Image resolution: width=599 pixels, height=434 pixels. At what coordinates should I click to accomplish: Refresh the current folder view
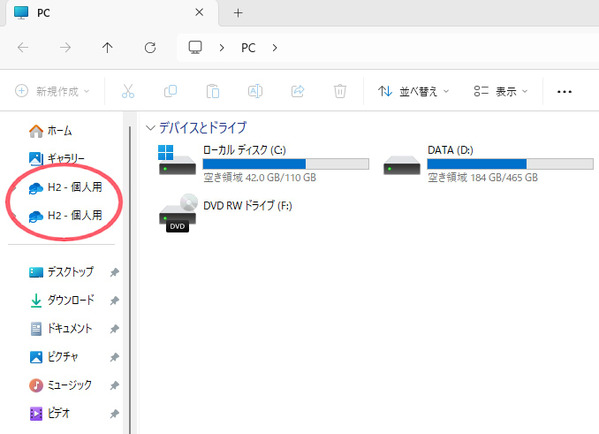(x=150, y=48)
